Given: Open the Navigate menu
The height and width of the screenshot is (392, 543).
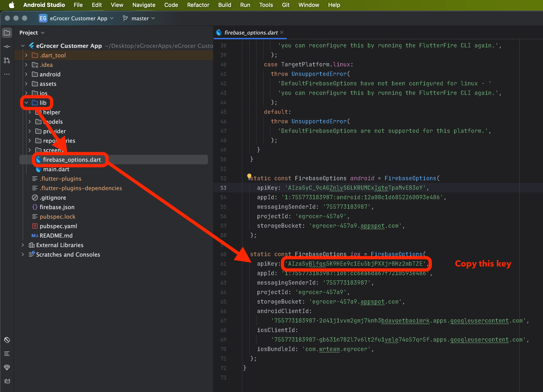Looking at the screenshot, I should (144, 5).
